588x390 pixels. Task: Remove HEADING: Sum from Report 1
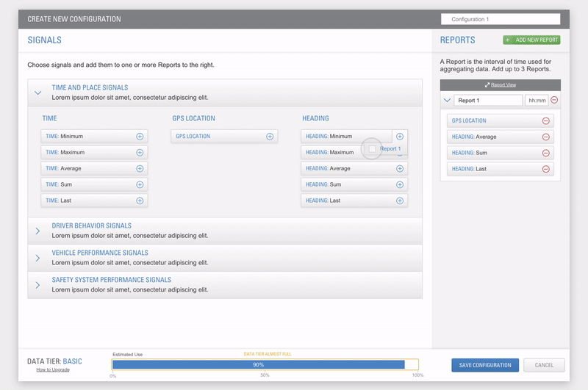[x=546, y=153]
